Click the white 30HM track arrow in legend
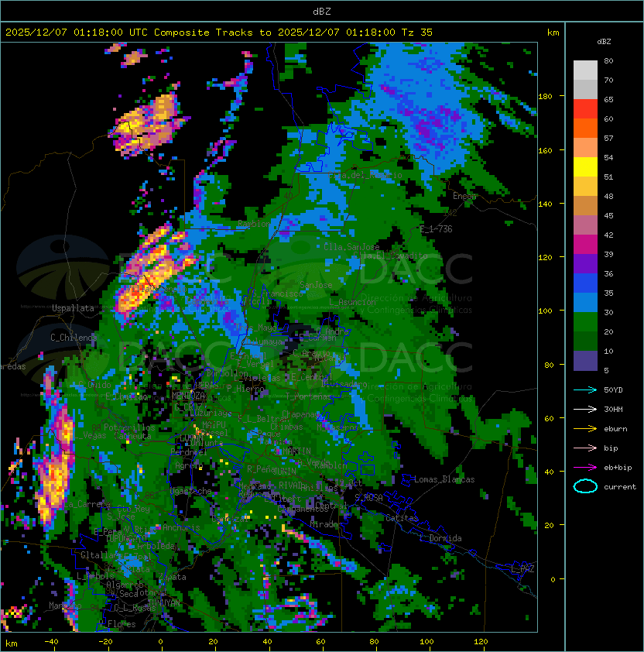This screenshot has width=644, height=652. point(585,409)
